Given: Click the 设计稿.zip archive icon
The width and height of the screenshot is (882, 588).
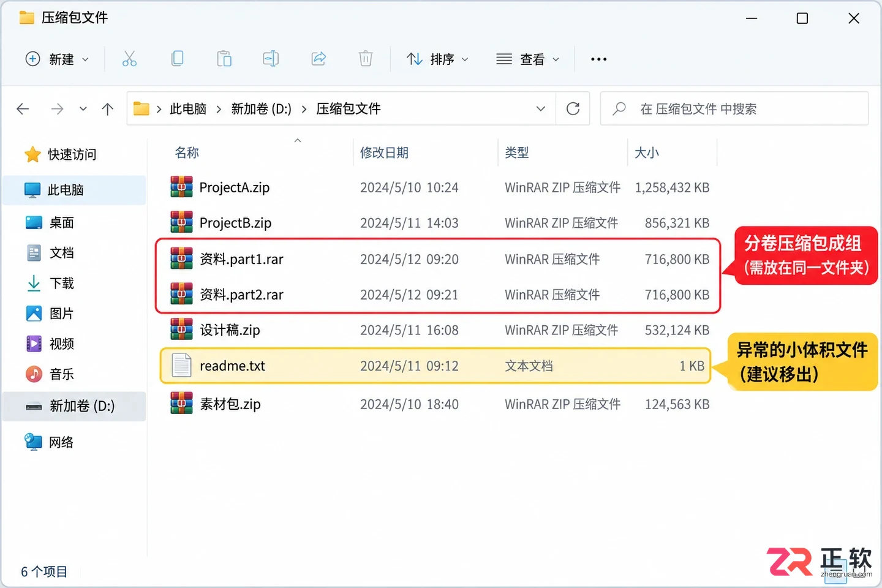Looking at the screenshot, I should 181,330.
